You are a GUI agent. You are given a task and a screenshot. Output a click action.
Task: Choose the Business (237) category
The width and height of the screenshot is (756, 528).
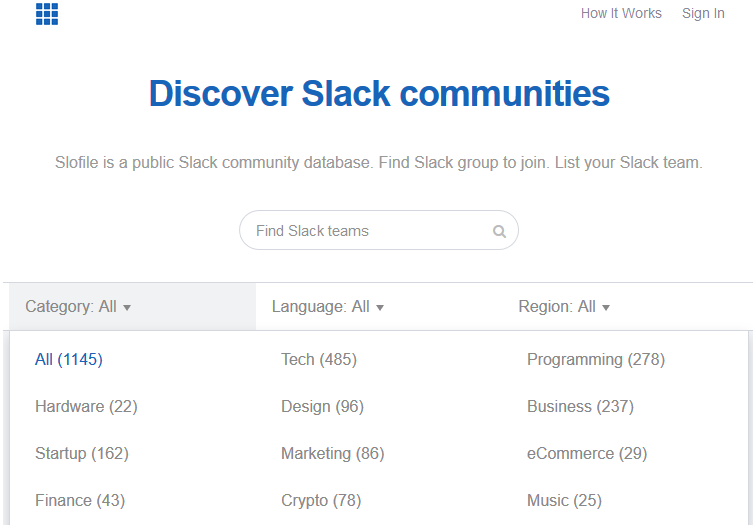pos(580,406)
